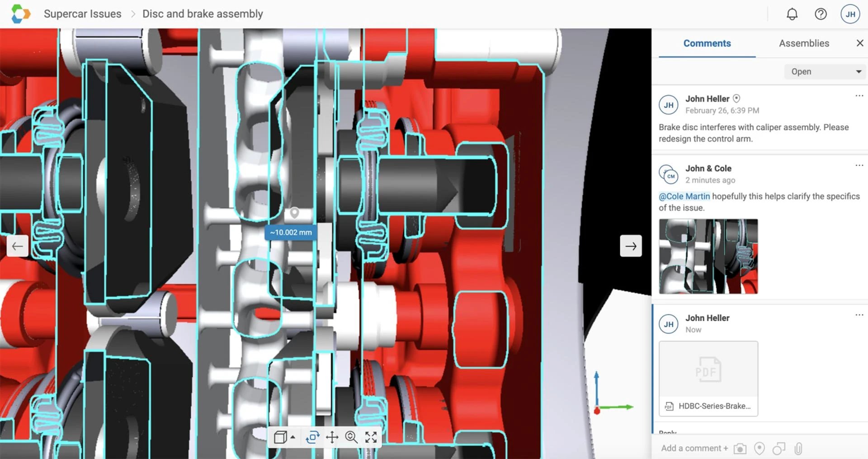Open options menu on John Heller's first comment

click(859, 96)
